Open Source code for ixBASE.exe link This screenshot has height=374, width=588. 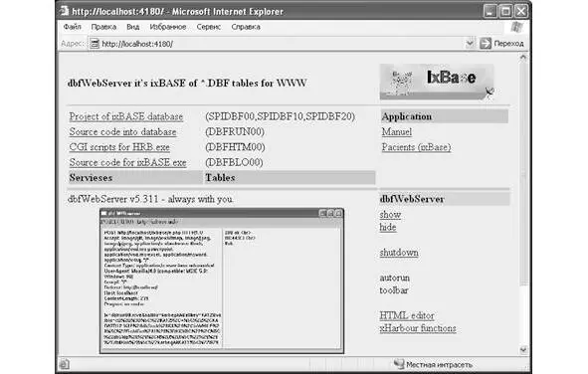[x=127, y=163]
